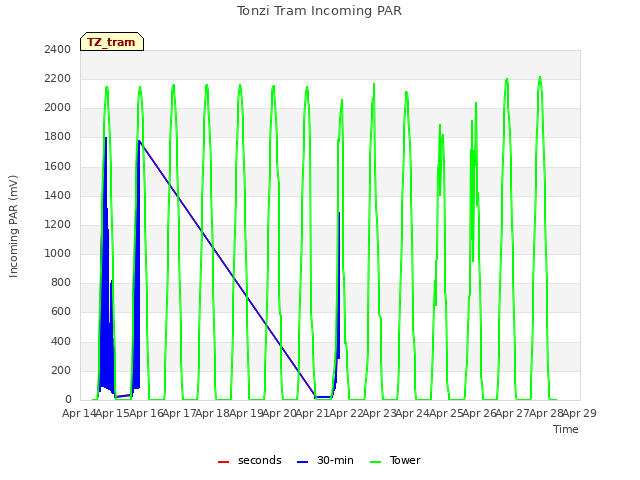Click the y-axis label Incoming PAR (mV)
640x480 pixels.
13,227
